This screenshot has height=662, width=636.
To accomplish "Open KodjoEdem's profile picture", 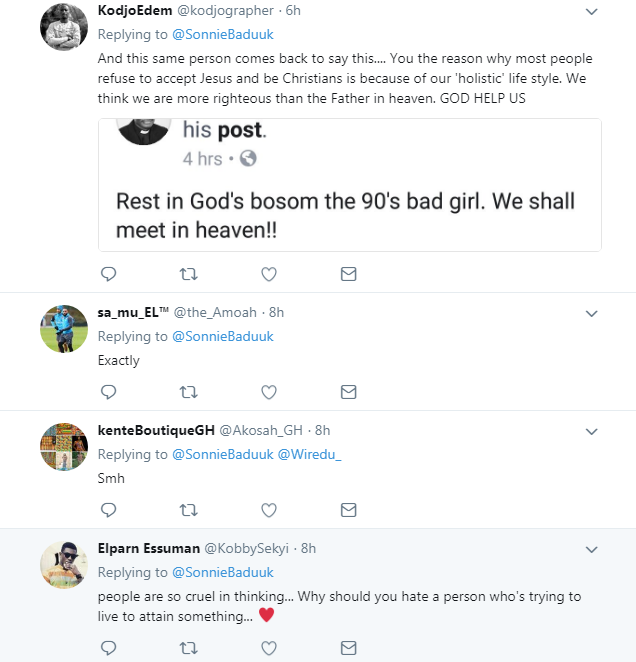I will [64, 27].
